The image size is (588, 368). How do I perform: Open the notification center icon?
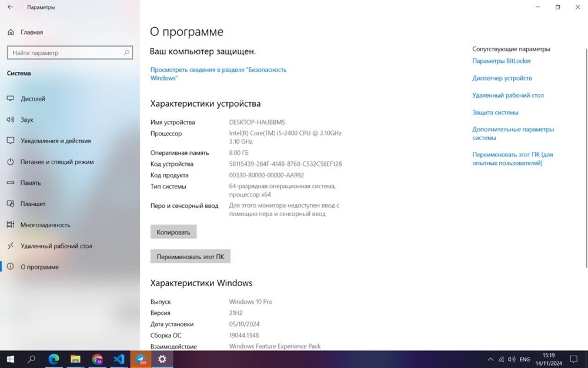573,359
